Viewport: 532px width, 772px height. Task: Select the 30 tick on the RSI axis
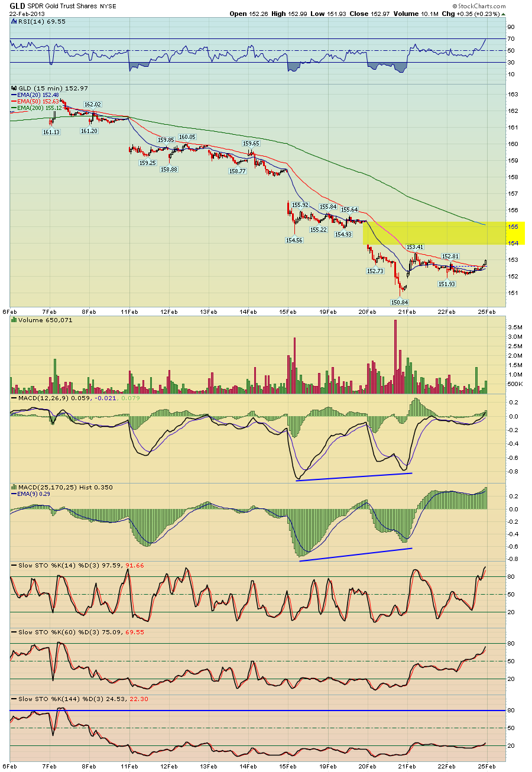pos(511,62)
